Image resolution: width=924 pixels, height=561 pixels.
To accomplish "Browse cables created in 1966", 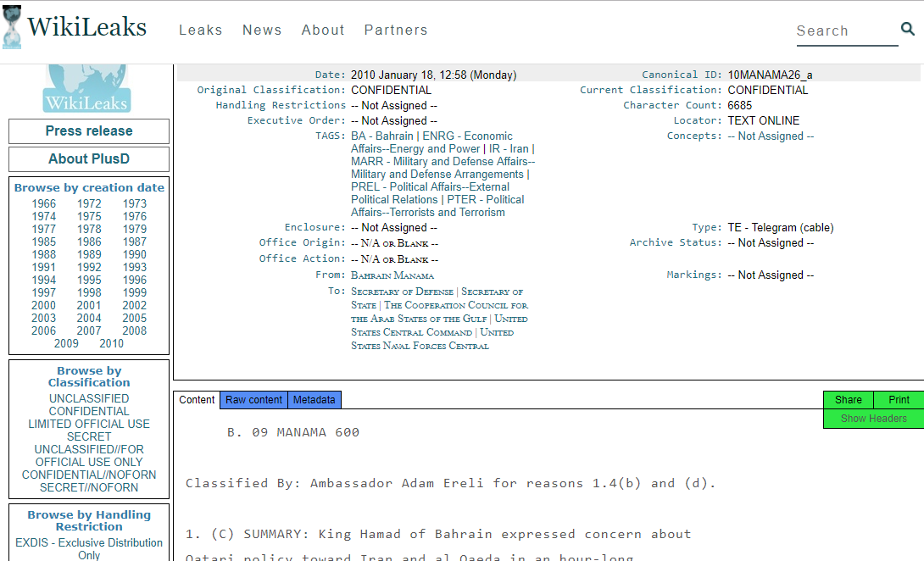I will click(43, 204).
